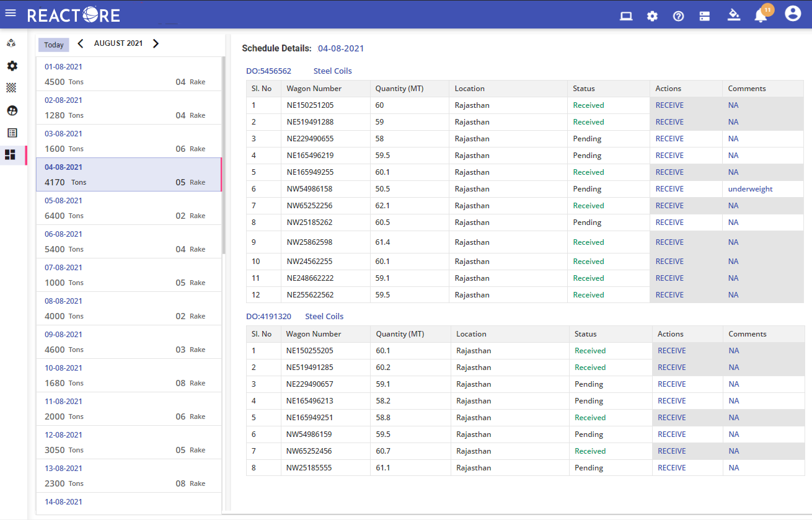The width and height of the screenshot is (812, 520).
Task: Click the dashboard icon in left sidebar
Action: coord(10,154)
